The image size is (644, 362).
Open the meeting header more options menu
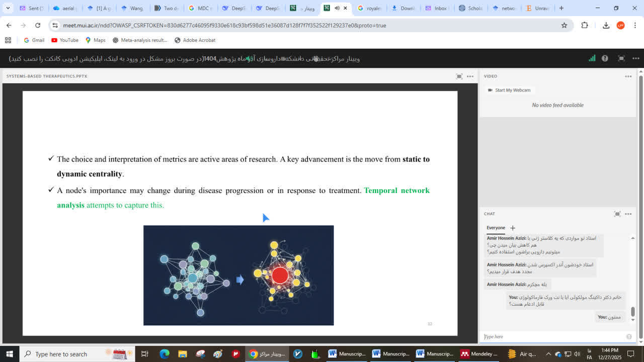pyautogui.click(x=635, y=58)
